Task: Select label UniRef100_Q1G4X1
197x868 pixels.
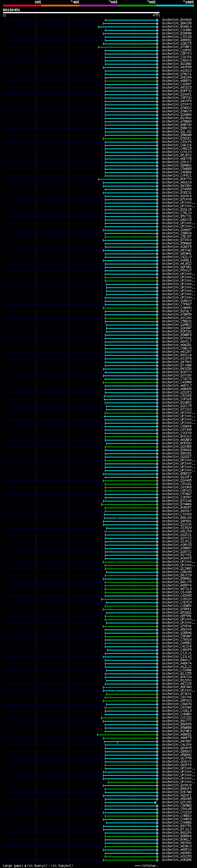Action: 177,94
